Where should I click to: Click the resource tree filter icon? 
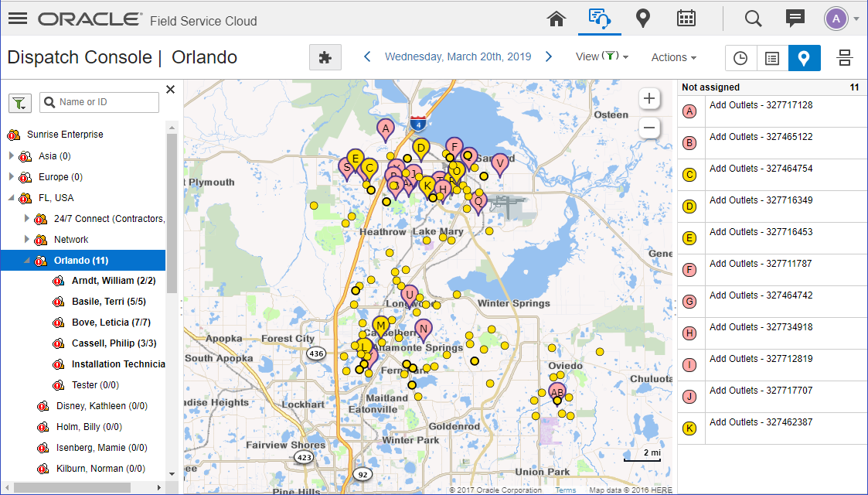[x=19, y=103]
